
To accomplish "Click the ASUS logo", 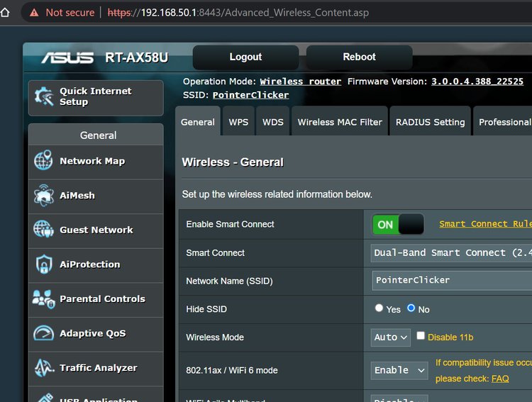I will pyautogui.click(x=67, y=57).
